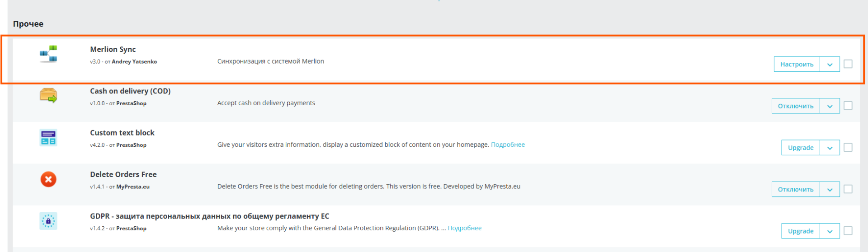This screenshot has height=252, width=868.
Task: Click the Custom text block title
Action: coord(122,133)
